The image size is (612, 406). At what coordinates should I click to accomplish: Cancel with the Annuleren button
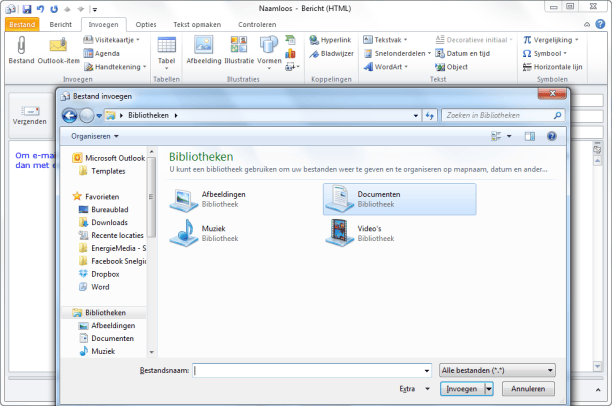coord(528,389)
